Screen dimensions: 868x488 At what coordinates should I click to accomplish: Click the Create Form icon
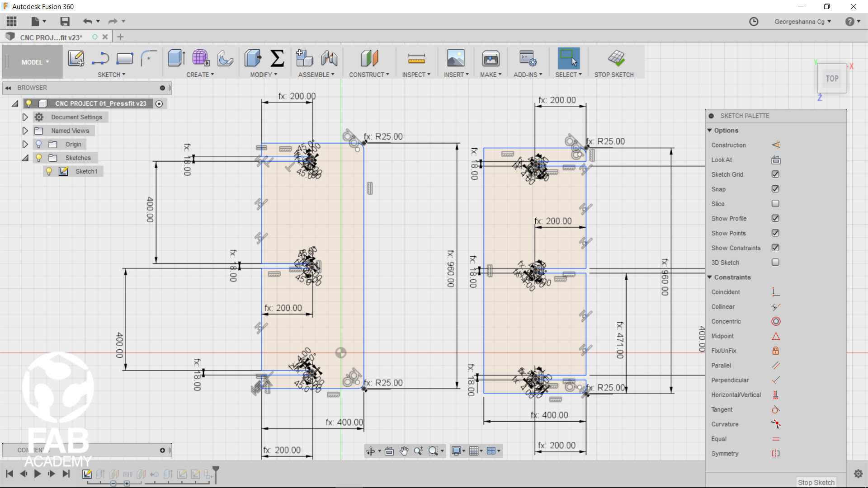click(201, 58)
